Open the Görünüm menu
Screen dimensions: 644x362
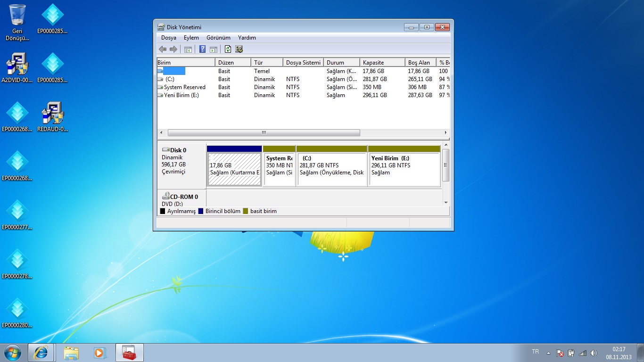(219, 38)
